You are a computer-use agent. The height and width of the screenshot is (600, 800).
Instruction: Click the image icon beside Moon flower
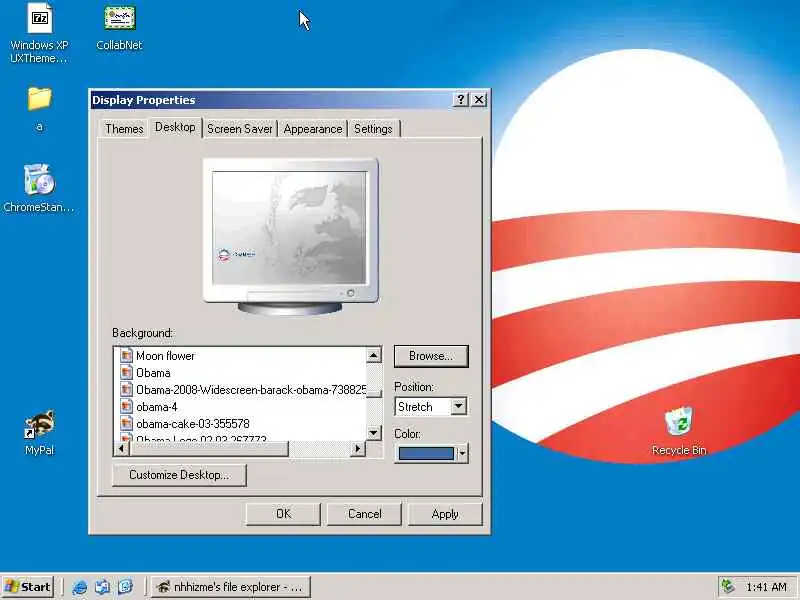pyautogui.click(x=126, y=356)
